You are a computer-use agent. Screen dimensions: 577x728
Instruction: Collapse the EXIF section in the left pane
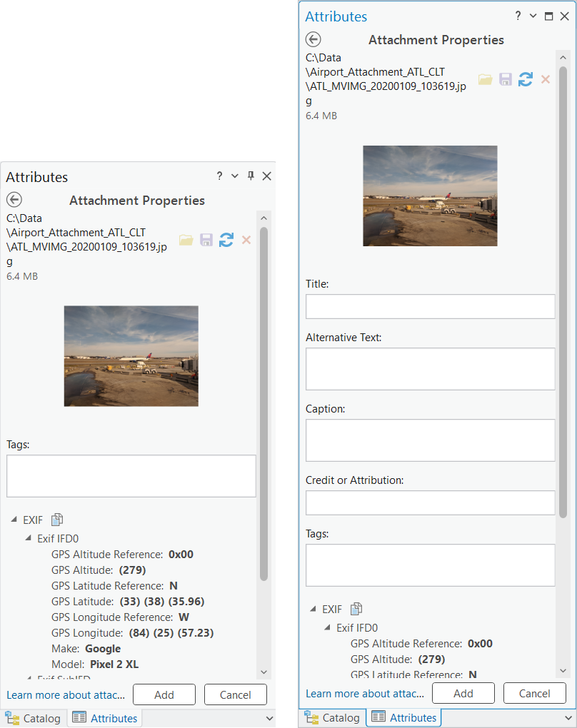pyautogui.click(x=14, y=520)
